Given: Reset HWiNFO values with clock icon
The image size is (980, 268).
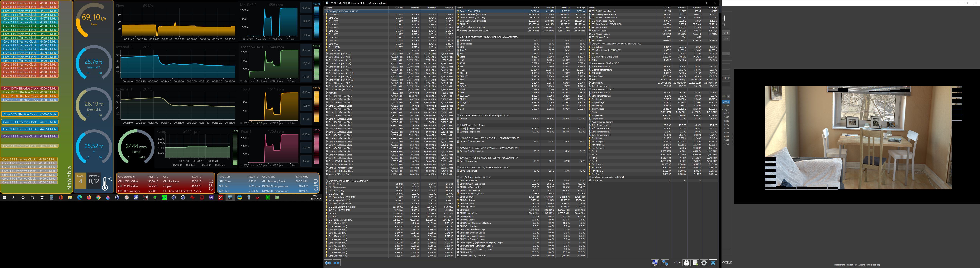Looking at the screenshot, I should pyautogui.click(x=687, y=263).
